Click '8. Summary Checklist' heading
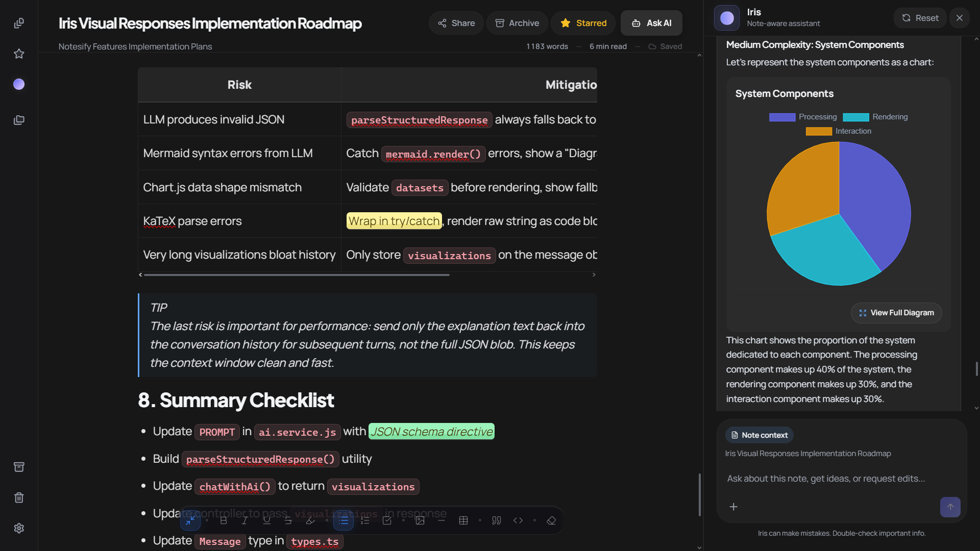This screenshot has width=980, height=551. click(236, 400)
